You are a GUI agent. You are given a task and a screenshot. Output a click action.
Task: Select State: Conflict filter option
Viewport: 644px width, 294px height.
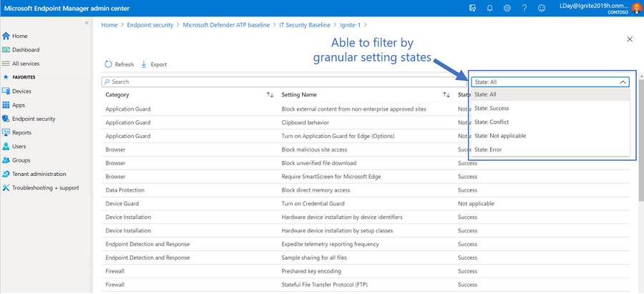pyautogui.click(x=550, y=122)
